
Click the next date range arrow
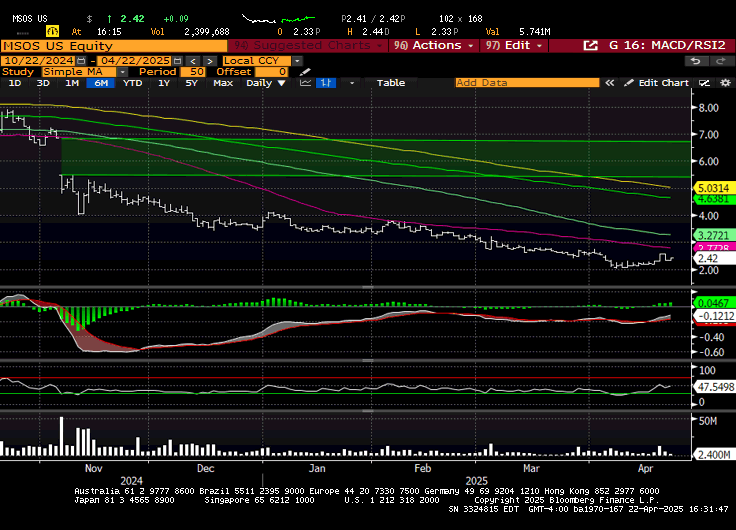210,61
